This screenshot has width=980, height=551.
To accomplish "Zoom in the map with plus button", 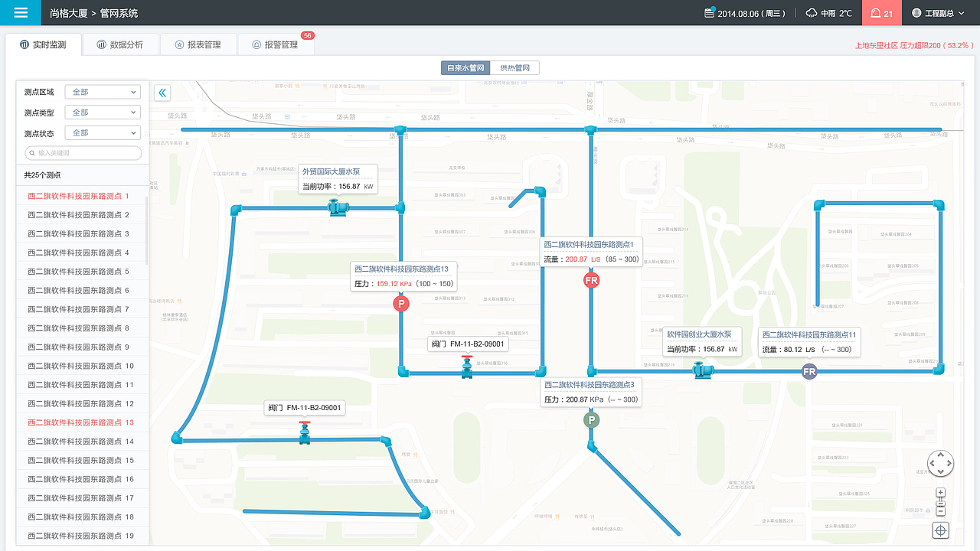I will click(941, 492).
